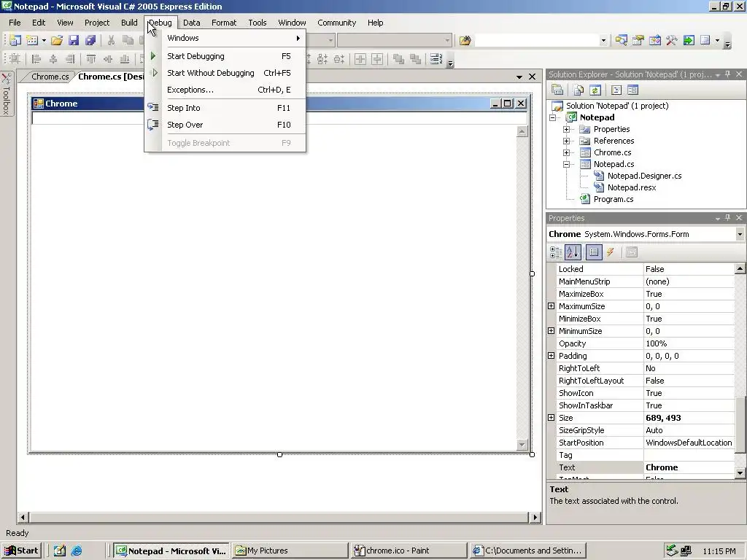Click the Copy toolbar icon
The width and height of the screenshot is (747, 560).
pos(128,41)
